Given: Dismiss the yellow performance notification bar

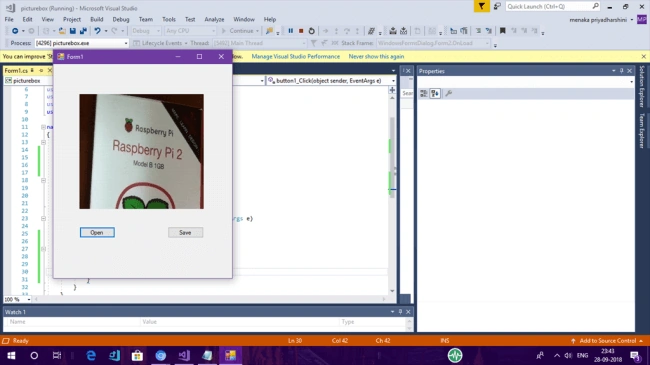Looking at the screenshot, I should (643, 56).
